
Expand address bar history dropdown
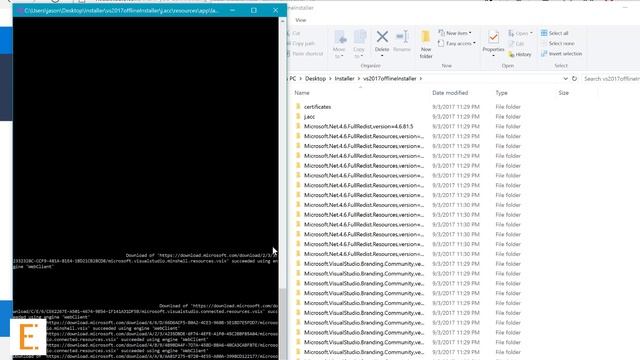[565, 78]
